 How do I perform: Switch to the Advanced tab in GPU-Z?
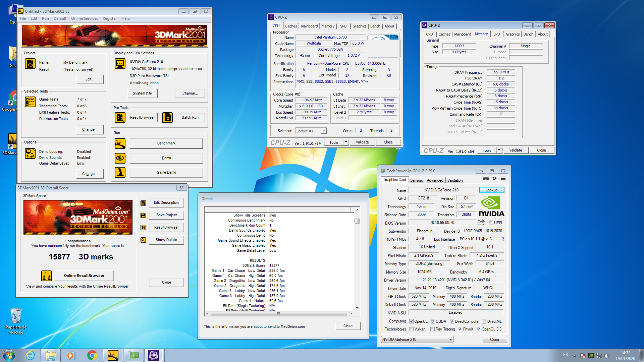[x=435, y=180]
